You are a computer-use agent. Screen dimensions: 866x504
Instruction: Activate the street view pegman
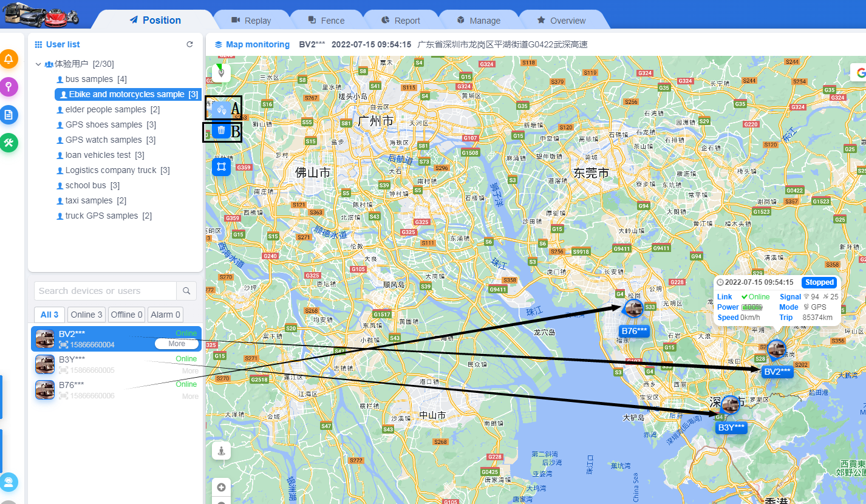tap(221, 451)
